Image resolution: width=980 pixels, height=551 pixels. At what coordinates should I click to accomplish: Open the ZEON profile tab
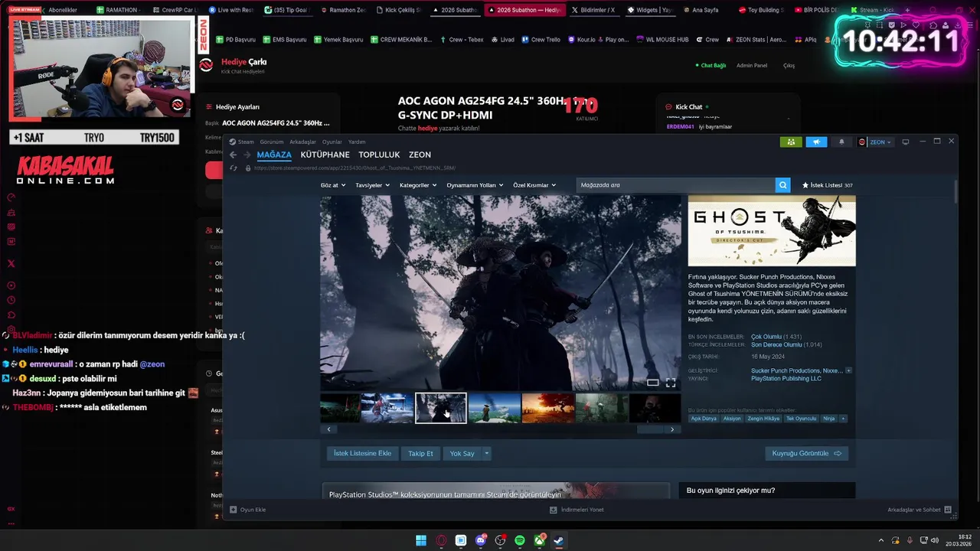(x=420, y=155)
